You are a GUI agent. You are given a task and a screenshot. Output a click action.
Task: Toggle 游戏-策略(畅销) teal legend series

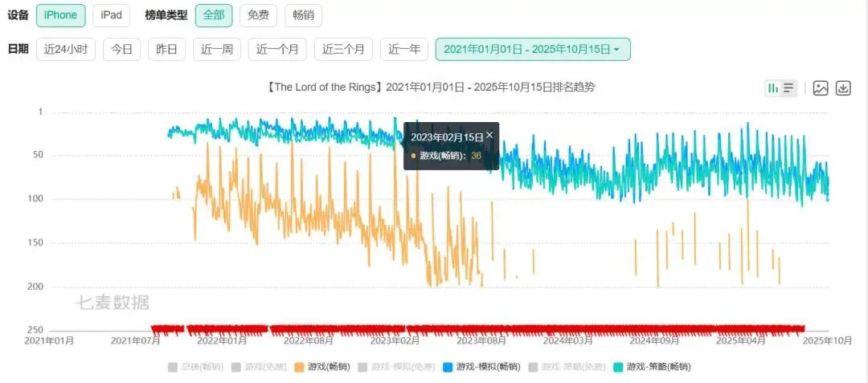click(651, 367)
